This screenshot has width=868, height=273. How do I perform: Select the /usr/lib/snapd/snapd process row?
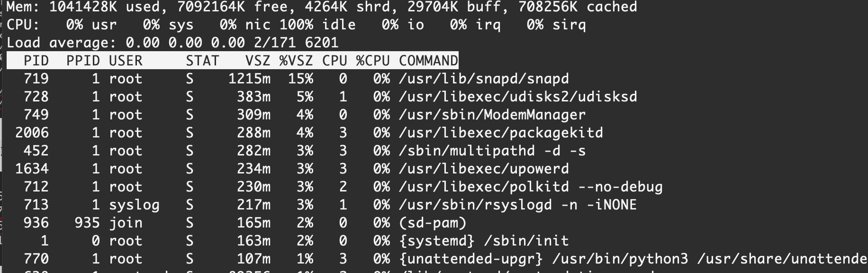point(483,79)
